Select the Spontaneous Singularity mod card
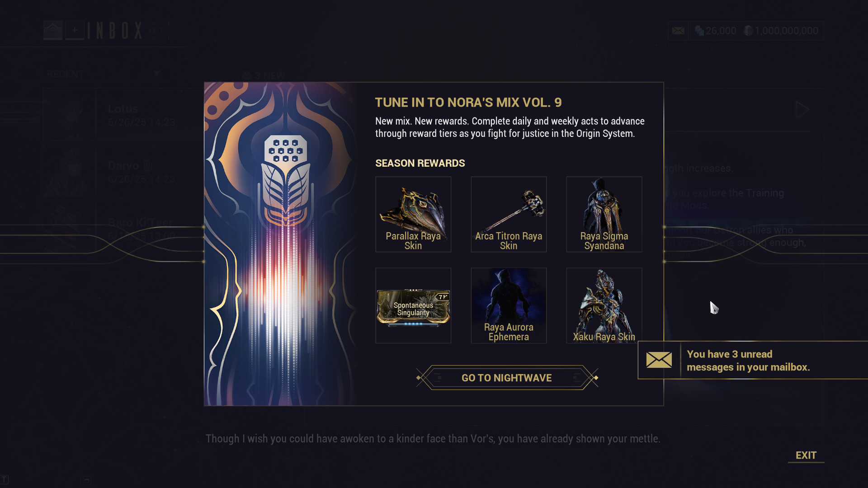The height and width of the screenshot is (488, 868). click(x=413, y=305)
